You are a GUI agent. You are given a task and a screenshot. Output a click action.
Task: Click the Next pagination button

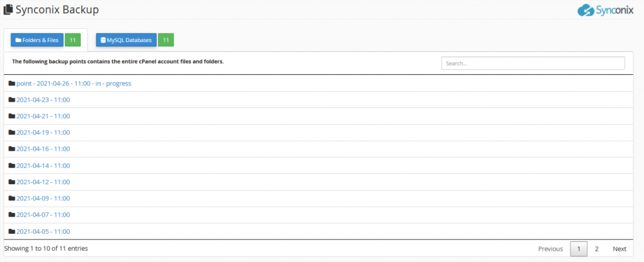point(619,249)
